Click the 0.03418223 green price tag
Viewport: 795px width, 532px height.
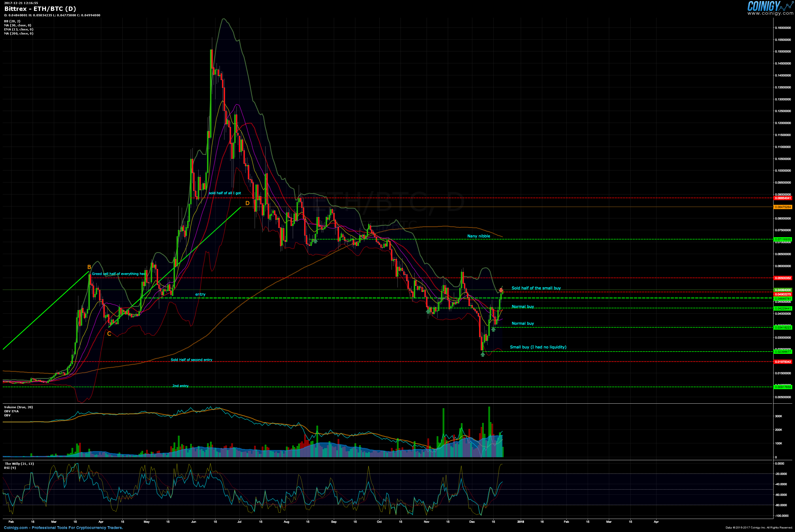(783, 327)
